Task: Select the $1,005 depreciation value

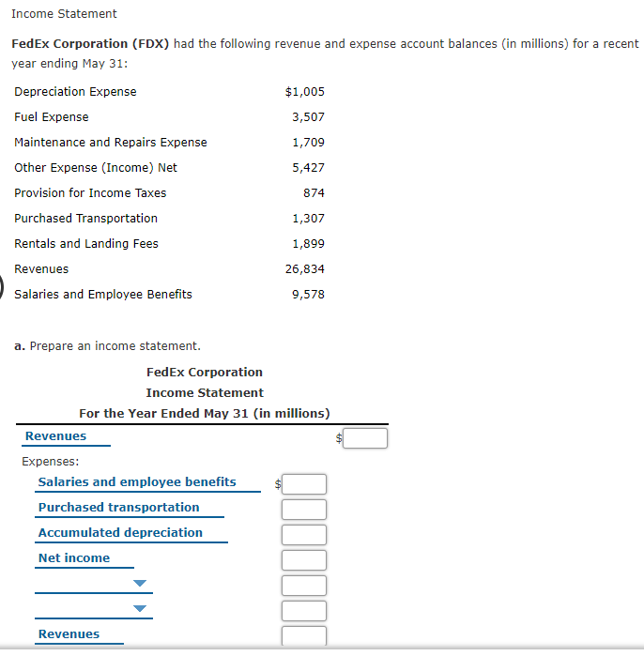Action: [305, 92]
